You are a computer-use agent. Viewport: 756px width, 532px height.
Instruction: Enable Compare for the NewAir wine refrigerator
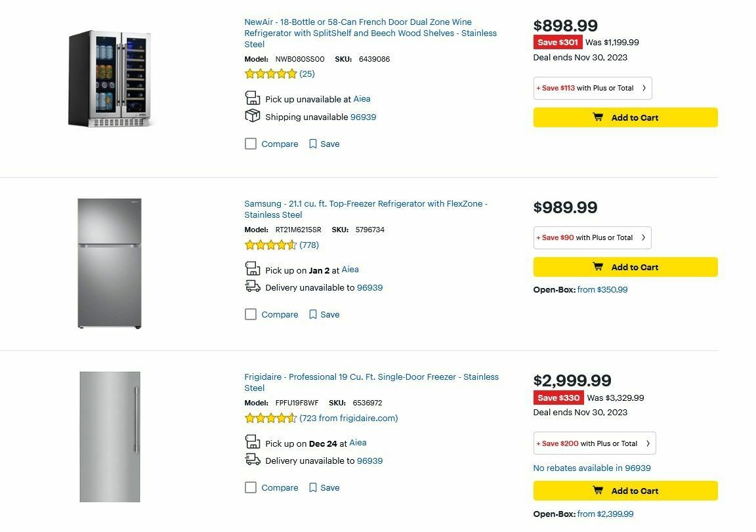coord(251,144)
